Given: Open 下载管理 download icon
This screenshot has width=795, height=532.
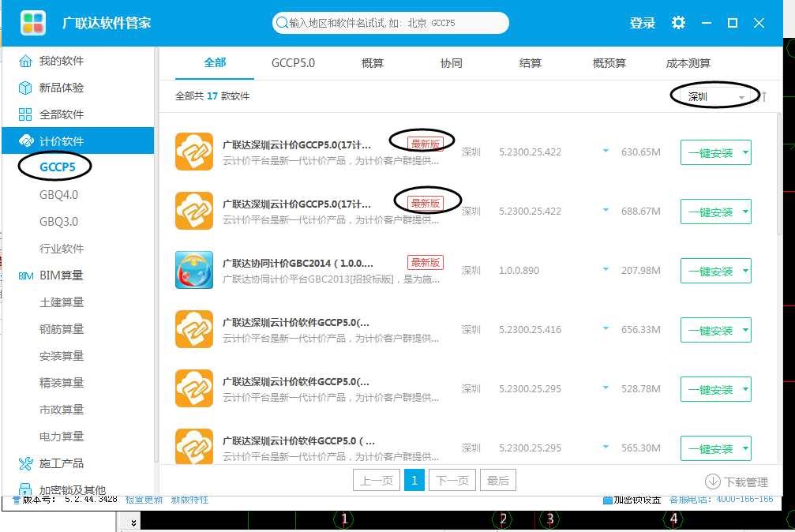Looking at the screenshot, I should pyautogui.click(x=712, y=481).
